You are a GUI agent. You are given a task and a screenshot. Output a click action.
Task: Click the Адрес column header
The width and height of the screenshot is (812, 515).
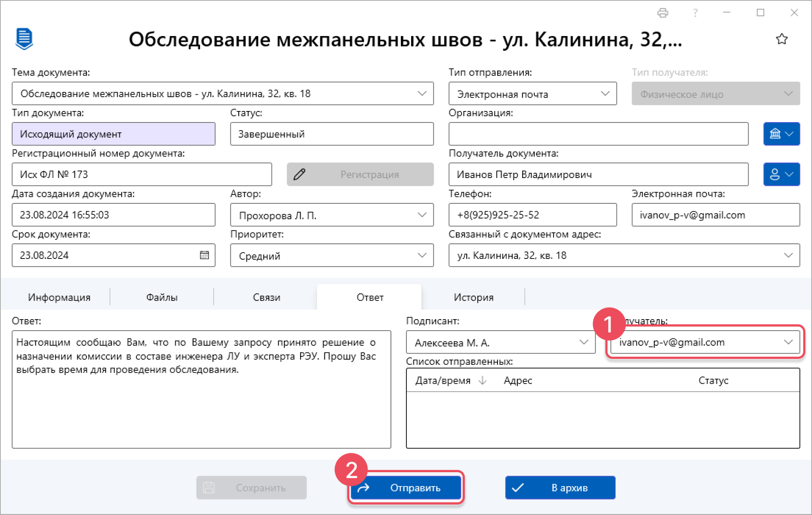point(518,380)
